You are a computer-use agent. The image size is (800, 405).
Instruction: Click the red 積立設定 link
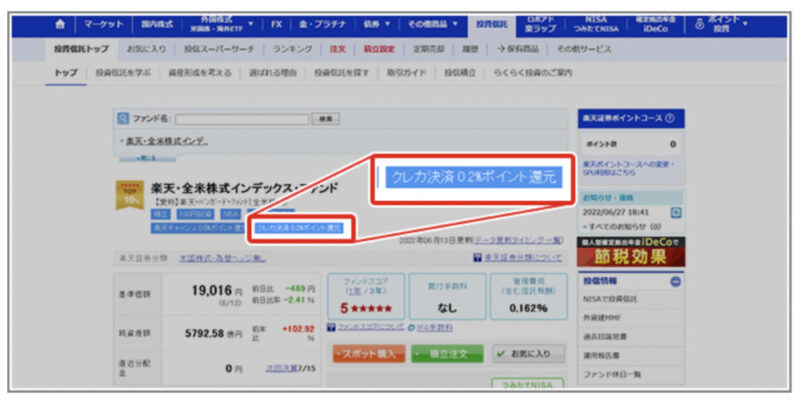click(379, 49)
